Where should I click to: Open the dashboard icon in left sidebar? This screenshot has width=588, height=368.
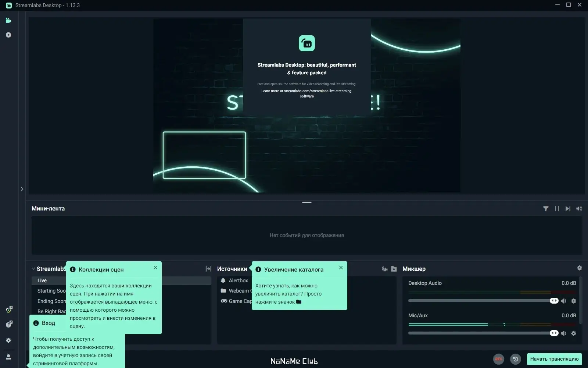click(x=9, y=309)
